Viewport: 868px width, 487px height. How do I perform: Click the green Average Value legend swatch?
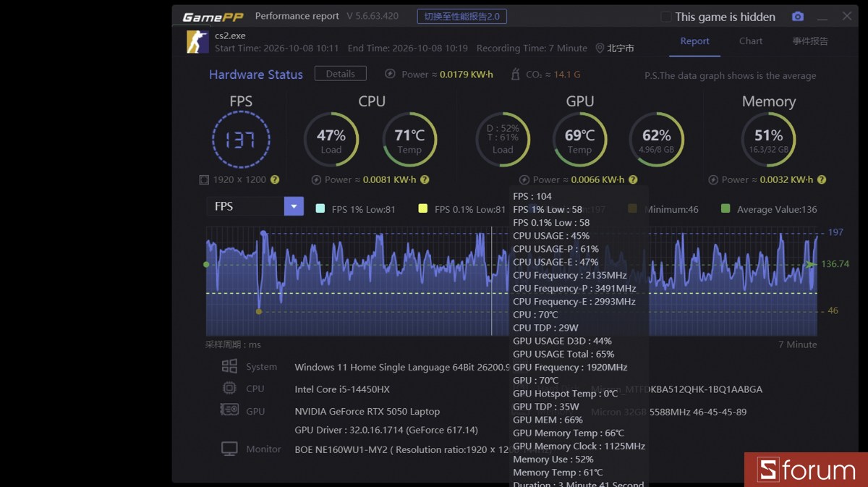click(x=726, y=209)
